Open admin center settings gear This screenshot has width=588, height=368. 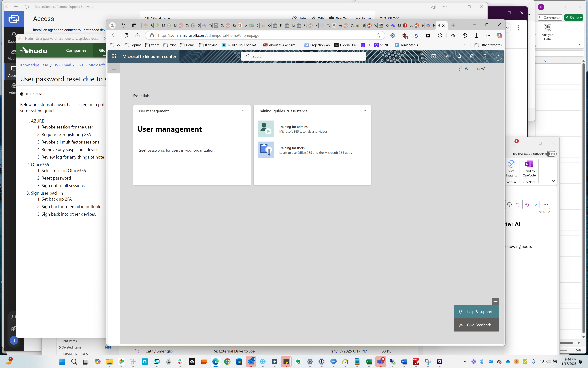tap(472, 56)
